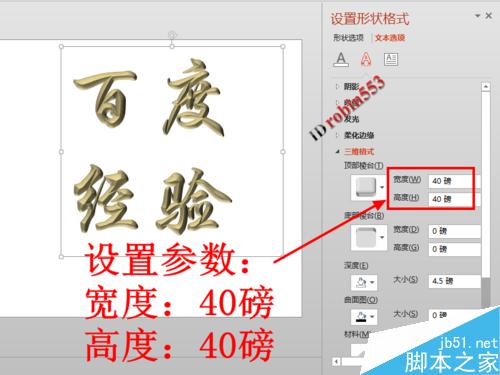Click the 顶部棱台(T) label

[x=364, y=165]
